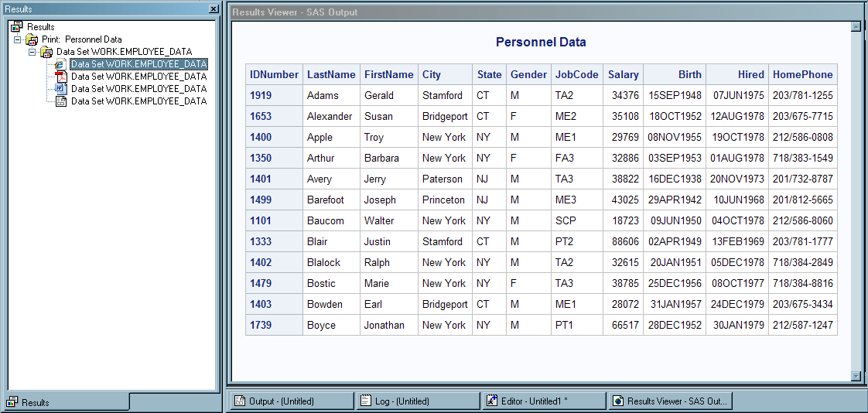Click the salary value 88606
Viewport: 868px width, 413px height.
625,241
